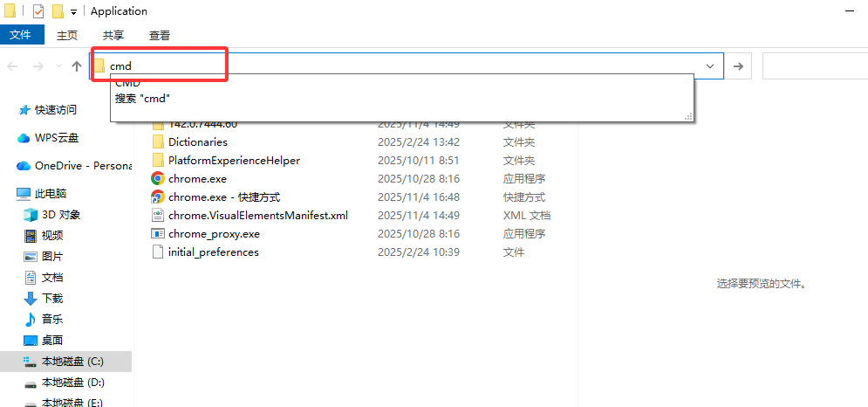Viewport: 868px width, 407px height.
Task: Select the chrome_proxy.exe file icon
Action: tap(158, 233)
